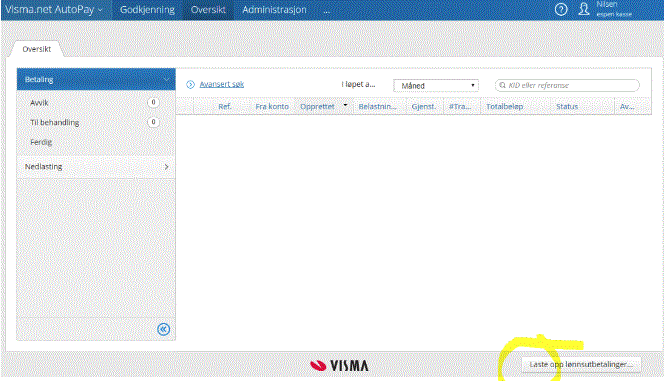Click the Nilsen user name
The image size is (666, 381).
click(607, 4)
